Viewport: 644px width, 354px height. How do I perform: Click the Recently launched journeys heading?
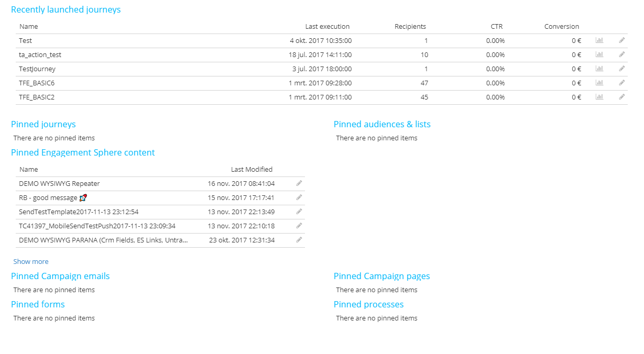pos(66,9)
